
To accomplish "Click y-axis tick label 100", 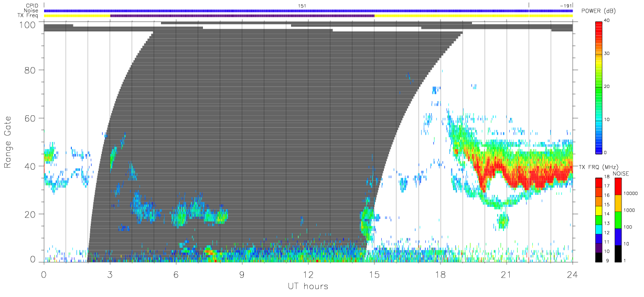I will coord(28,25).
